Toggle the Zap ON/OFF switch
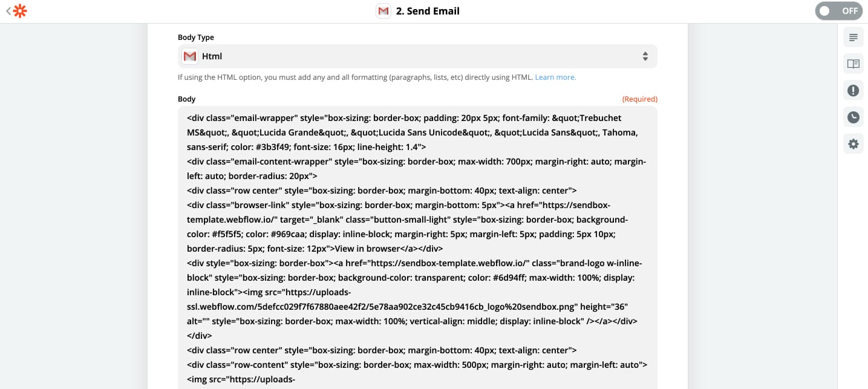 pyautogui.click(x=838, y=11)
